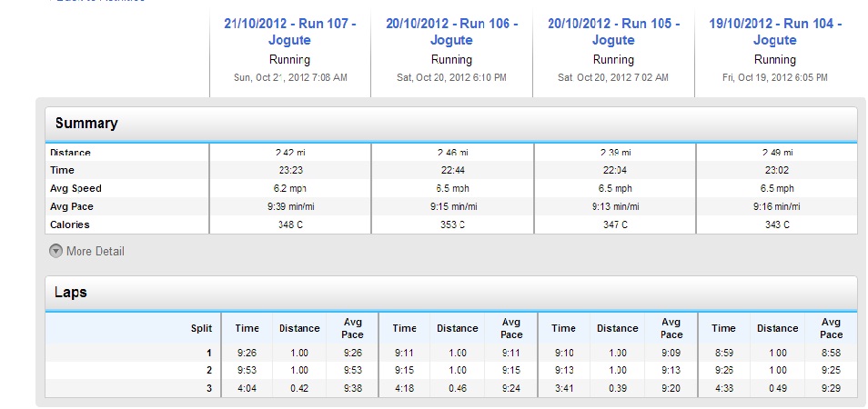This screenshot has width=868, height=409.
Task: Click the More Detail arrow icon
Action: pos(56,251)
